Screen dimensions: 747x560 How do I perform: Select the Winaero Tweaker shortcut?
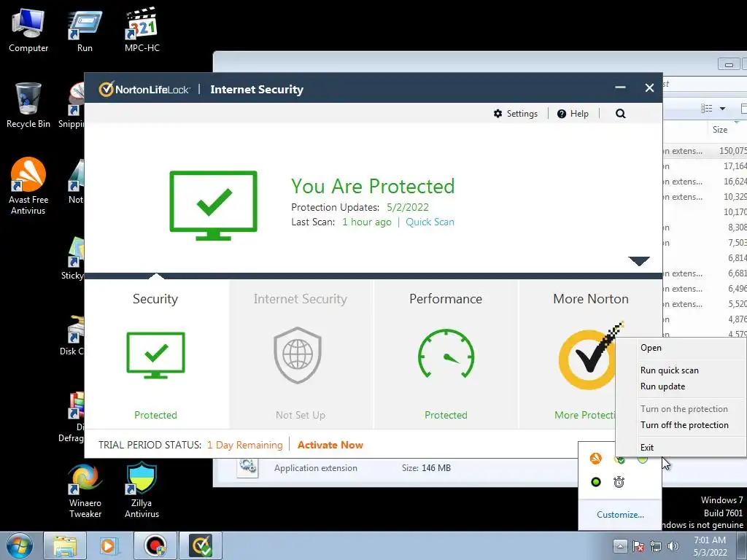point(85,491)
